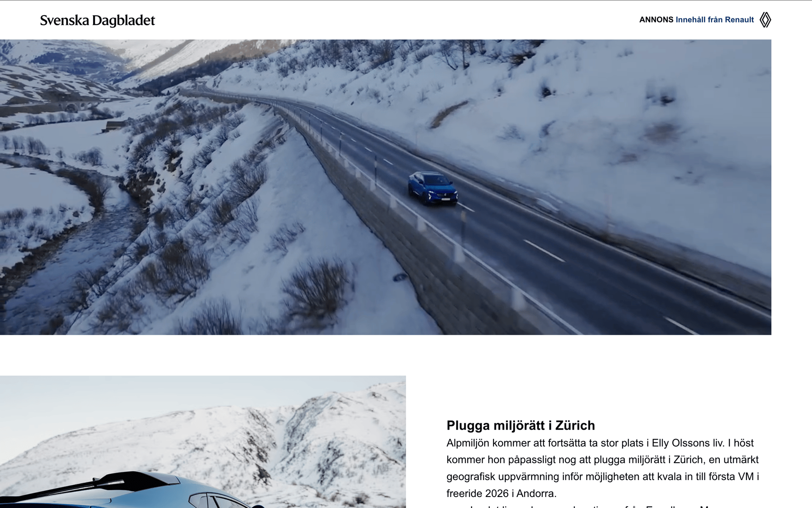This screenshot has width=812, height=508.
Task: Click the paragraph starting 'Alpmiljön kommer'
Action: pos(603,468)
